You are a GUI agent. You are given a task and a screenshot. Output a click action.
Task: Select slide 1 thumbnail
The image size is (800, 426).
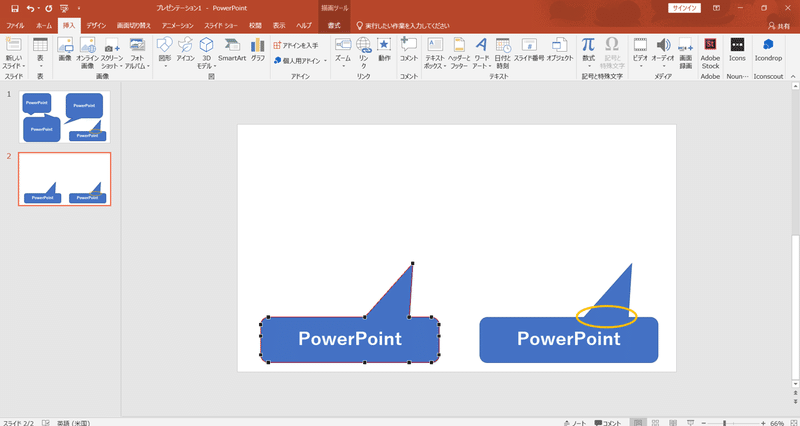coord(64,117)
